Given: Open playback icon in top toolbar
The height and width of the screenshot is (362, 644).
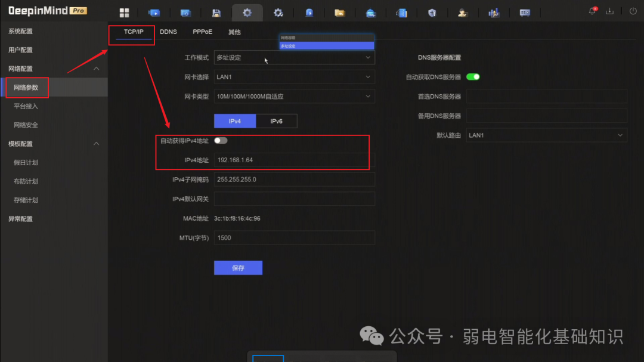Looking at the screenshot, I should tap(185, 13).
